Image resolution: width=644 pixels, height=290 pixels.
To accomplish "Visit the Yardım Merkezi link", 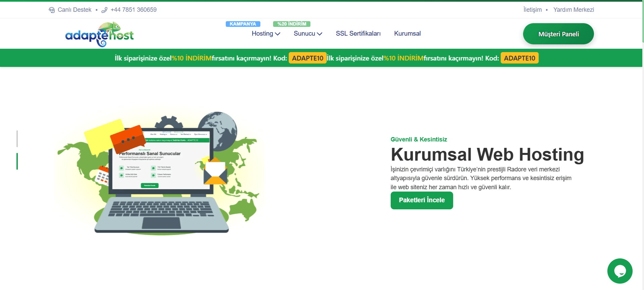I will coord(574,10).
